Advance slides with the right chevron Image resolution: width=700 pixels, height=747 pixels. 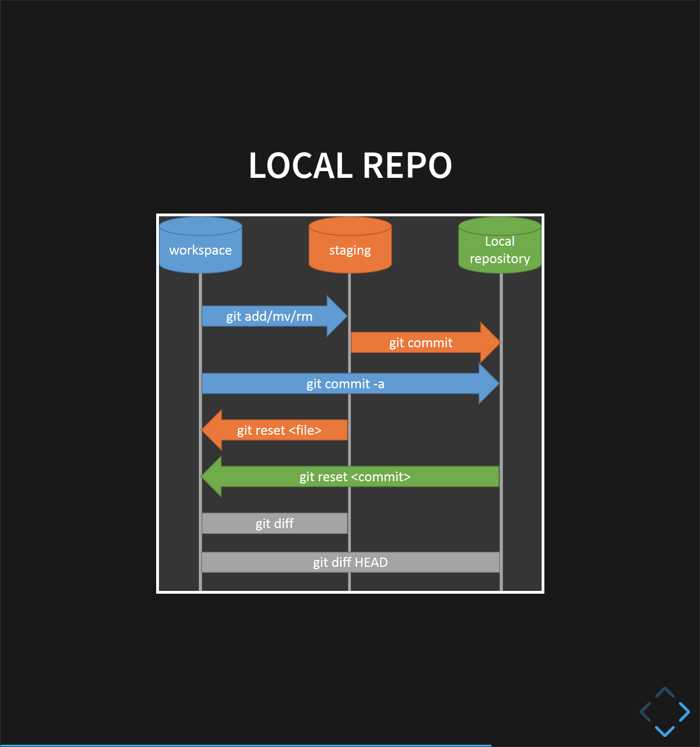[x=685, y=712]
